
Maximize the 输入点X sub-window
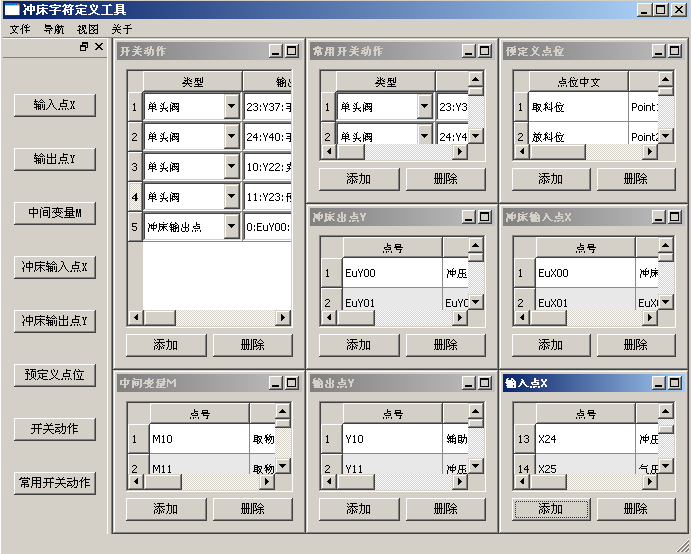pos(678,383)
